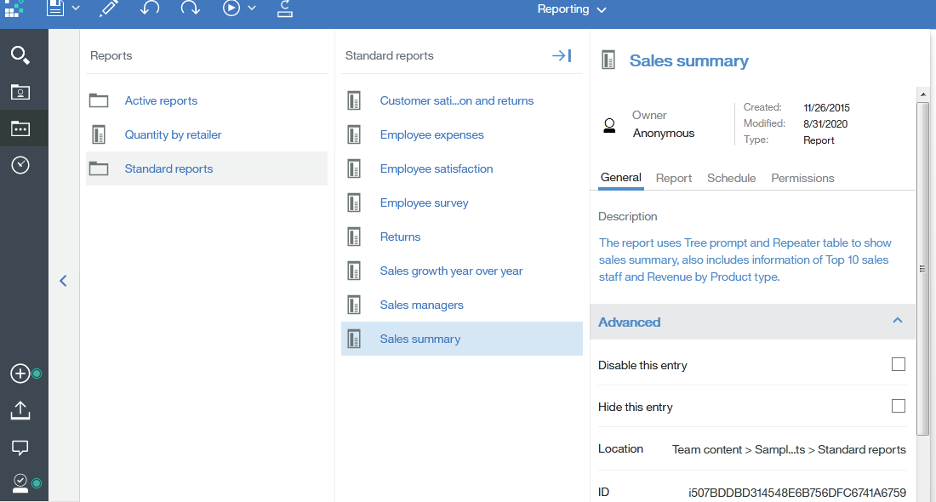Open My content folder icon
This screenshot has width=936, height=502.
click(20, 92)
